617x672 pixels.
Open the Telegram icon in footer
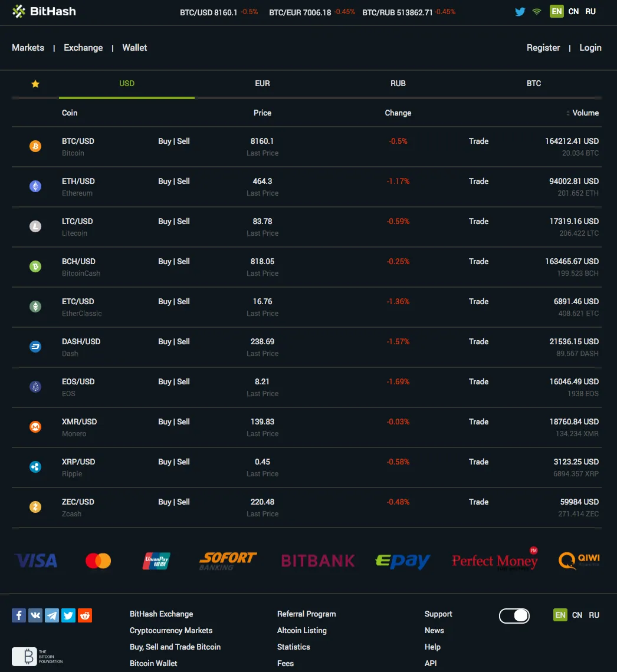pyautogui.click(x=52, y=615)
